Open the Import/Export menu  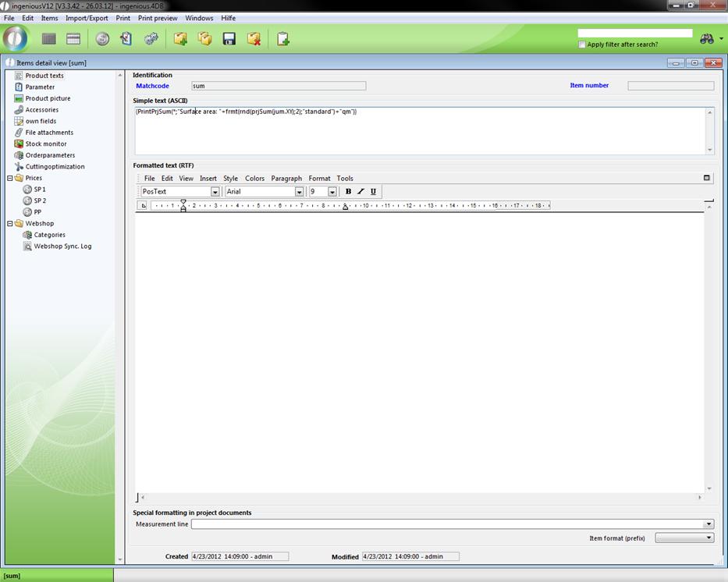tap(87, 18)
